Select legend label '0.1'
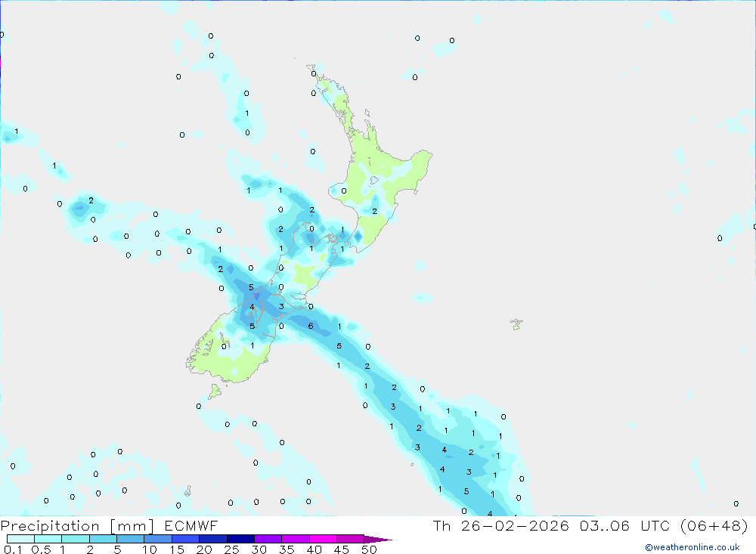The width and height of the screenshot is (756, 554). pos(13,549)
